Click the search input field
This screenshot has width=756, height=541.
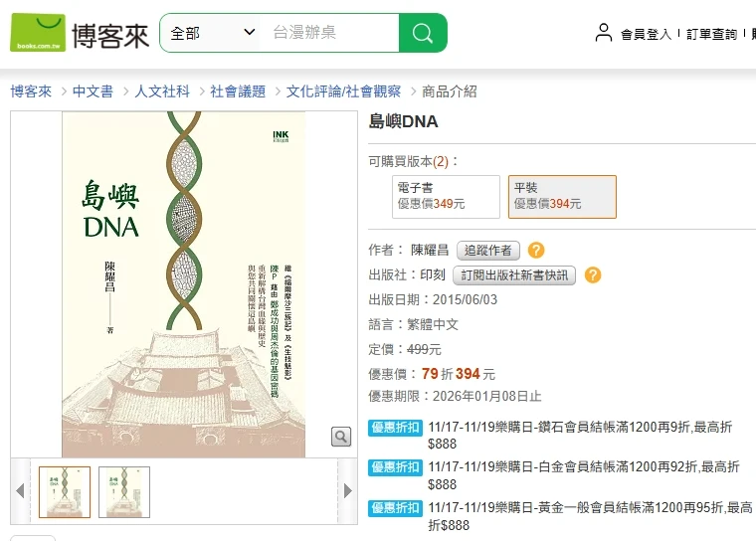coord(330,33)
